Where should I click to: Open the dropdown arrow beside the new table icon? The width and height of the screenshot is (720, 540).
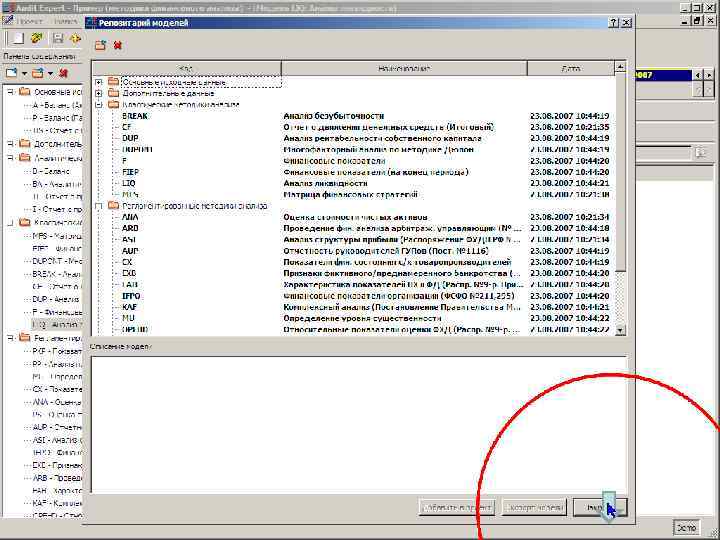pos(24,73)
